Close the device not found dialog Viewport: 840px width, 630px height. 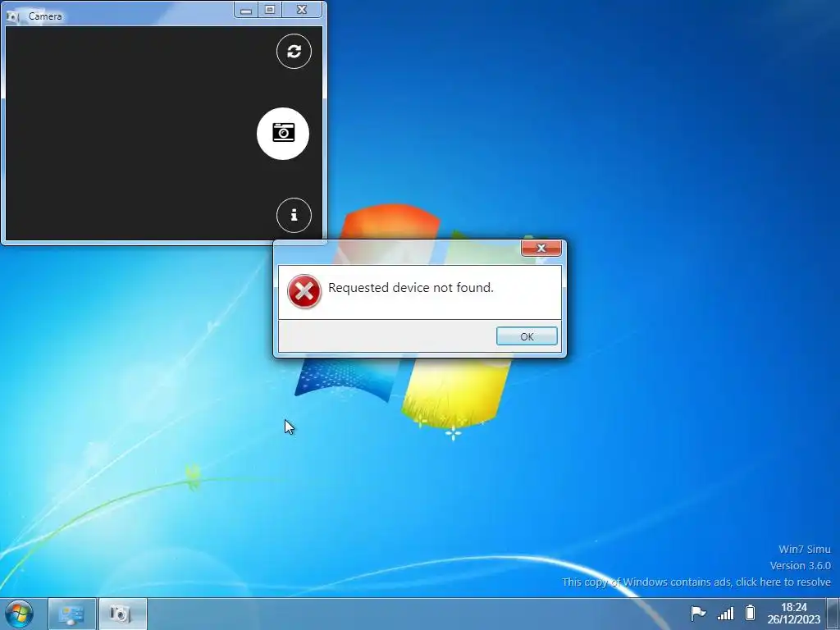click(541, 248)
